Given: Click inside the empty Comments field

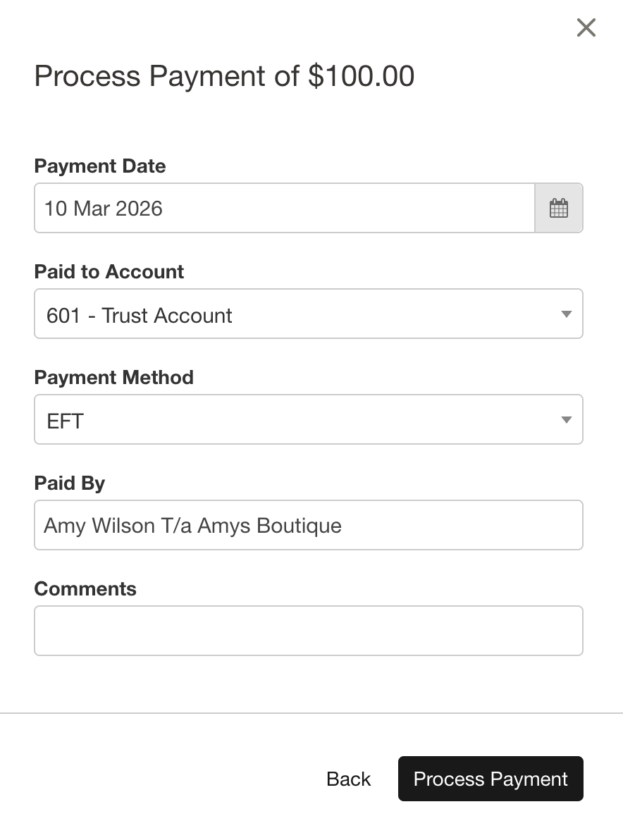Looking at the screenshot, I should 308,630.
